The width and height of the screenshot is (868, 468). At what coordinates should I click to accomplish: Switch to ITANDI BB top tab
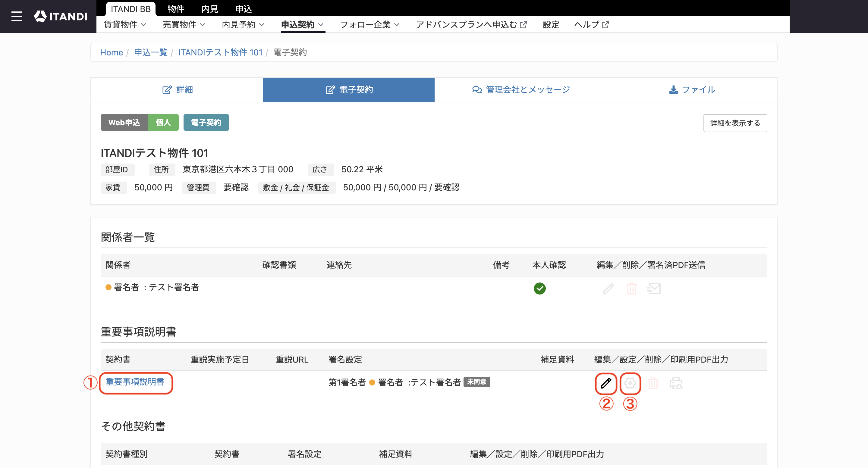[x=131, y=9]
